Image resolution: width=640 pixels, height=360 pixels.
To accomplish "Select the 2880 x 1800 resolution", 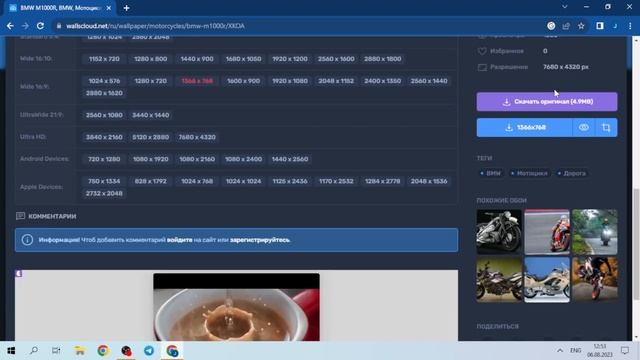I will point(382,59).
